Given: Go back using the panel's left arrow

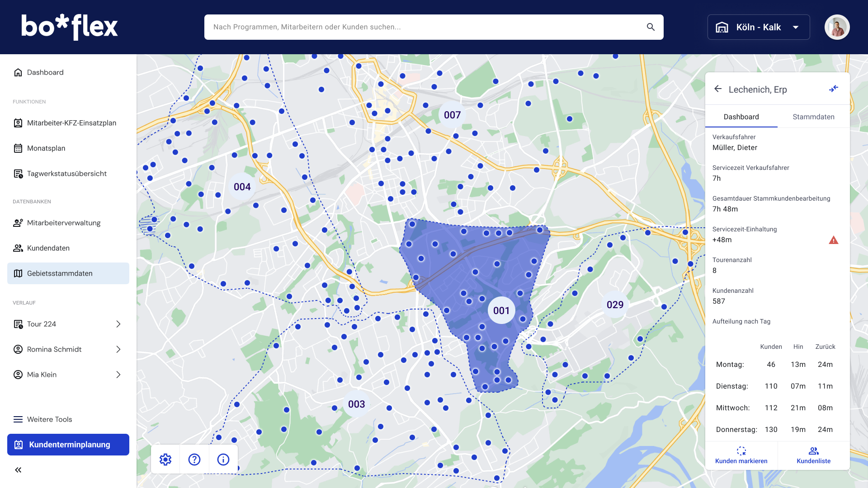Looking at the screenshot, I should pyautogui.click(x=718, y=89).
